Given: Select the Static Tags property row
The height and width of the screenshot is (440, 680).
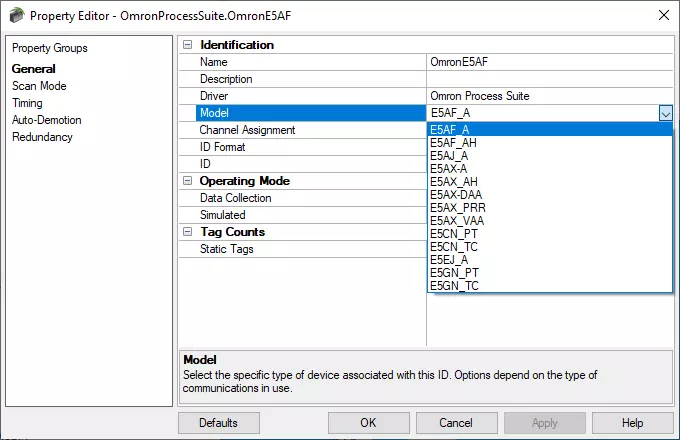Looking at the screenshot, I should coord(311,249).
